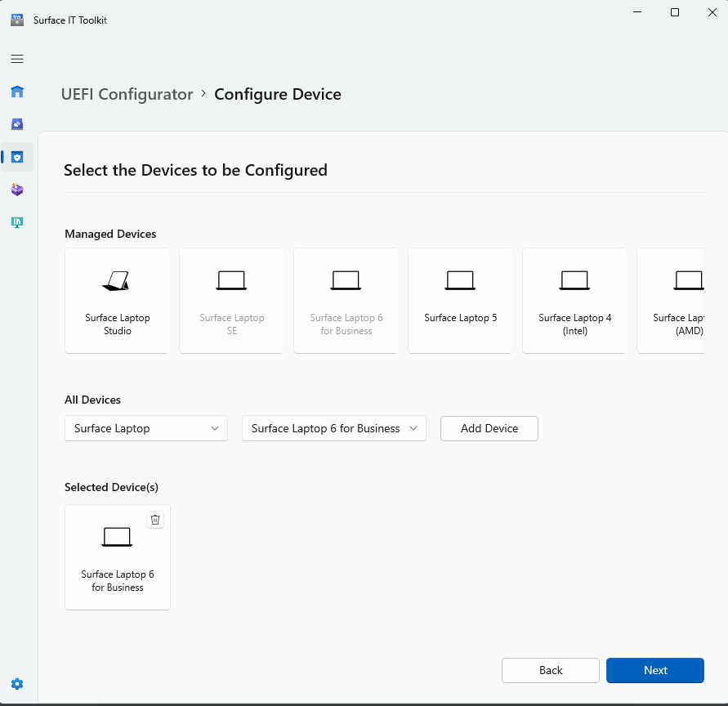Open Settings via gear icon
The height and width of the screenshot is (706, 728).
(x=17, y=683)
